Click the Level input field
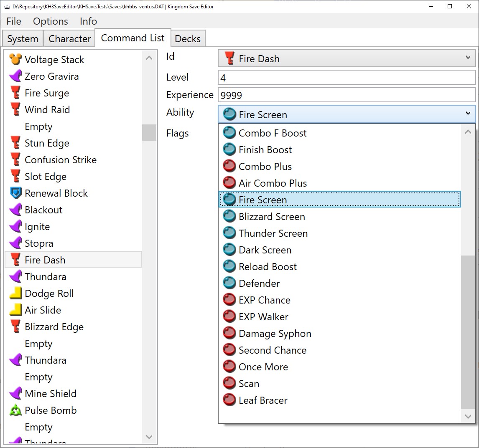Image resolution: width=479 pixels, height=448 pixels. [347, 78]
